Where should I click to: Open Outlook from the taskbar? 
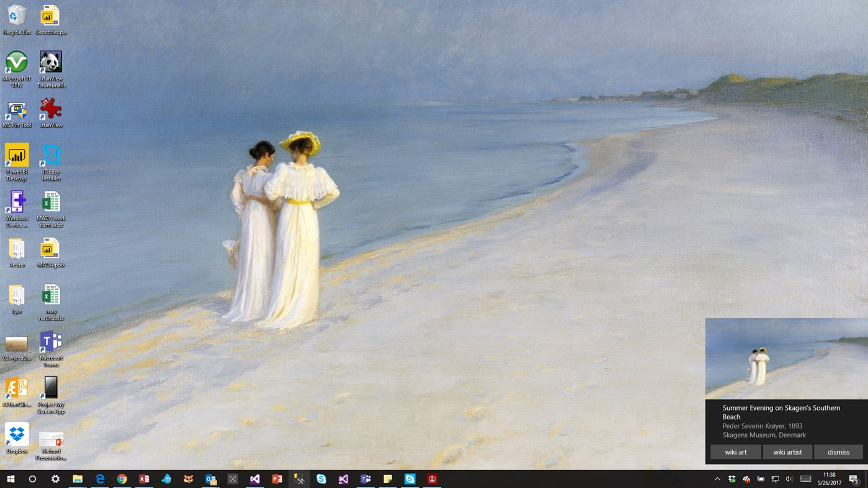(210, 479)
